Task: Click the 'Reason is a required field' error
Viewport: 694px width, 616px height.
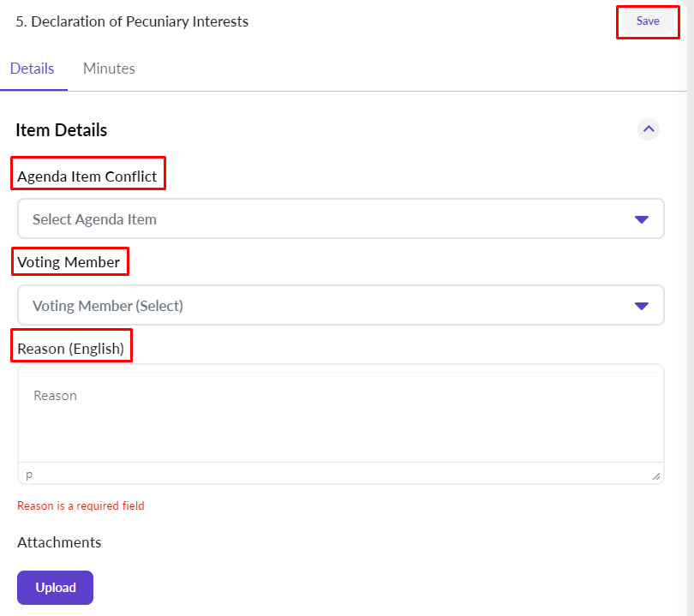Action: pyautogui.click(x=81, y=505)
